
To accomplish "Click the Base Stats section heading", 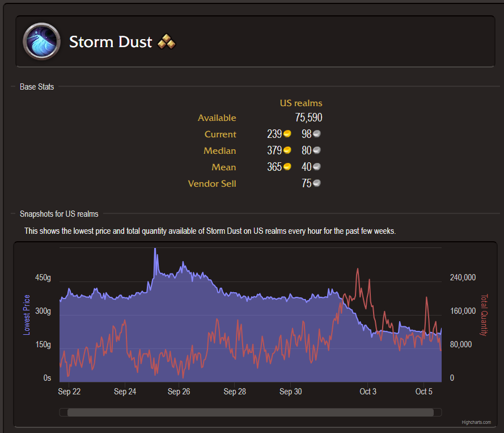I will (37, 87).
